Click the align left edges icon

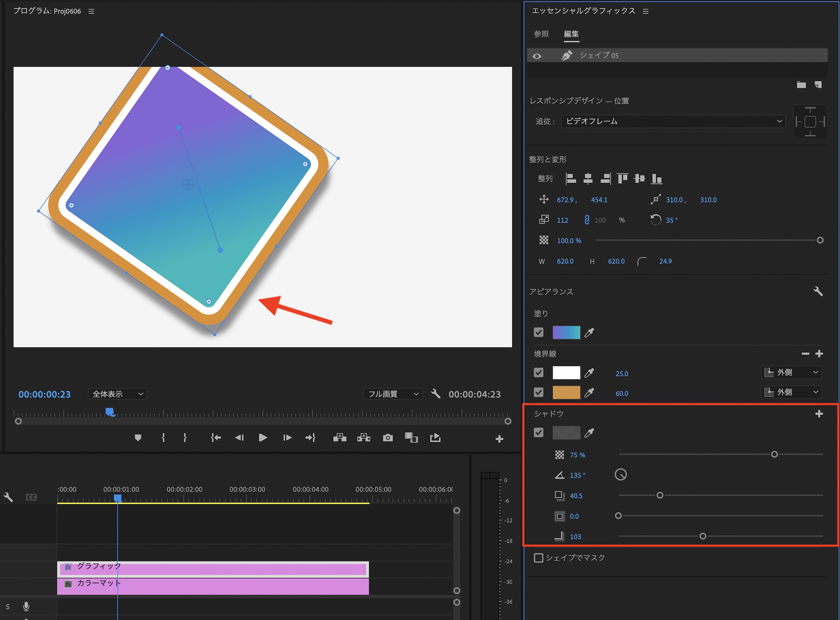pyautogui.click(x=571, y=179)
